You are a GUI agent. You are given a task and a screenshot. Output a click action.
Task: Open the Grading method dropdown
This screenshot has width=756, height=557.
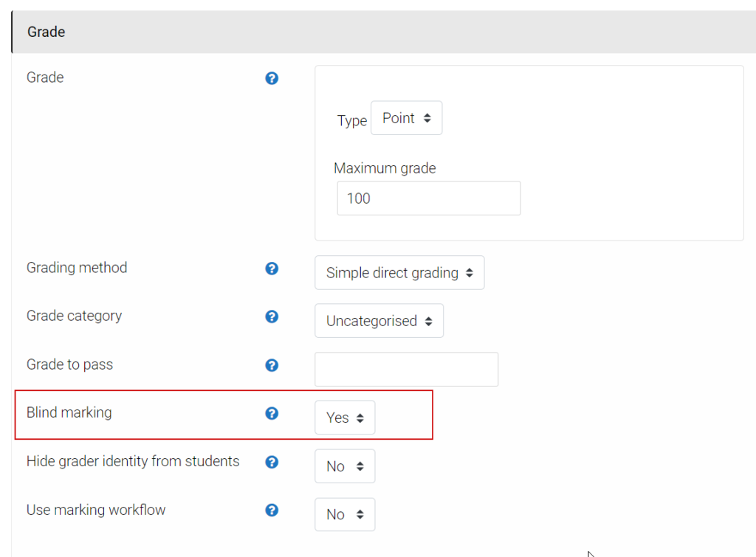pos(399,272)
